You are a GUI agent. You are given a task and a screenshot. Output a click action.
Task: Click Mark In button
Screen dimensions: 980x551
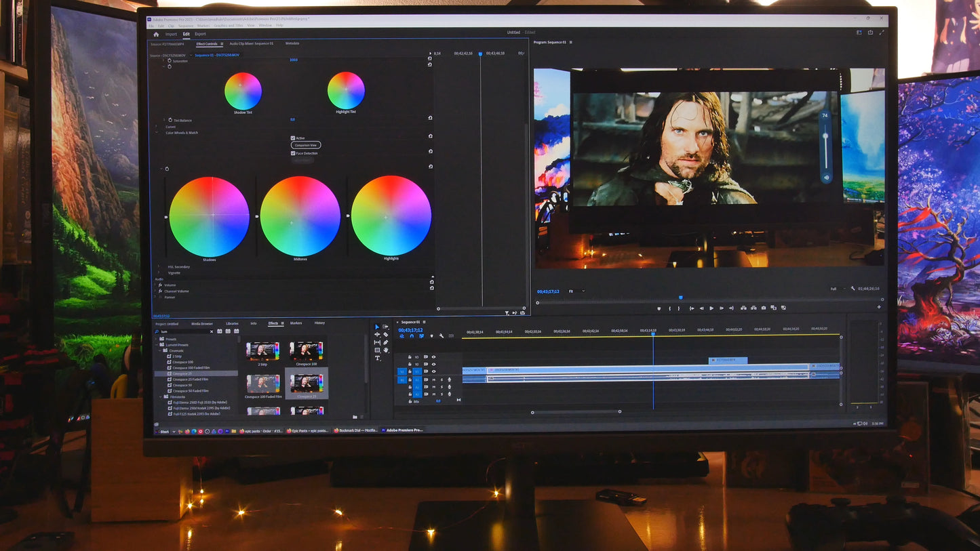pos(670,308)
